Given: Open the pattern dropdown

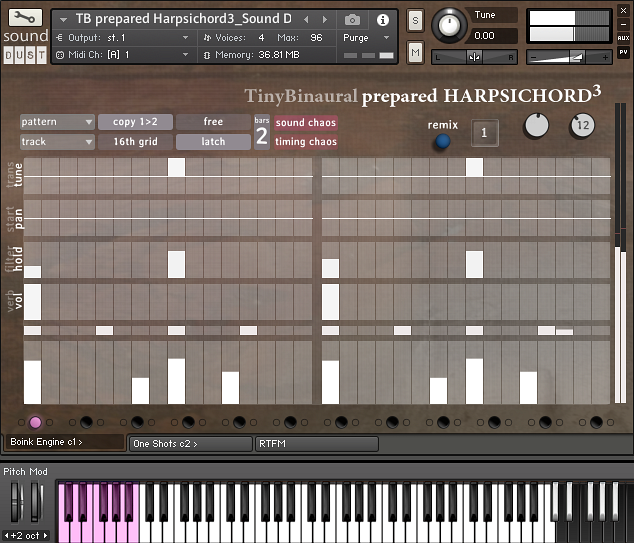Looking at the screenshot, I should pyautogui.click(x=57, y=122).
